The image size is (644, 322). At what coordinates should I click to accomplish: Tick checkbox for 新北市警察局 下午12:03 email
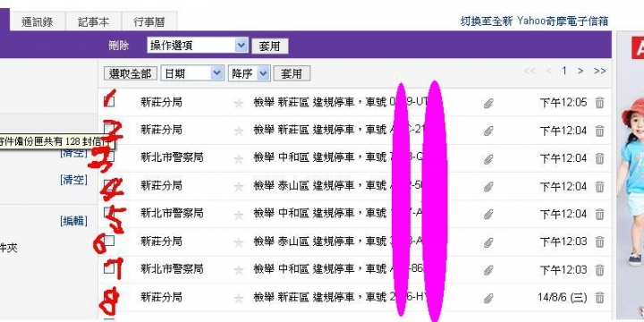tap(109, 268)
